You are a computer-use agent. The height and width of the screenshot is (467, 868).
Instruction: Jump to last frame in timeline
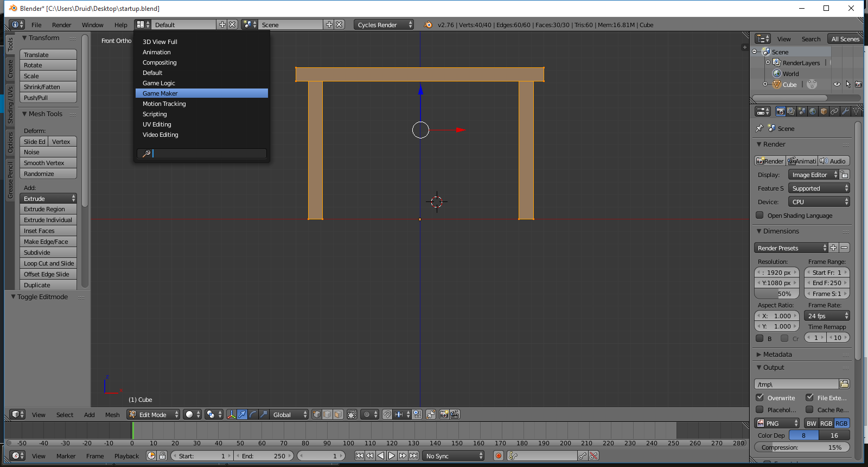pyautogui.click(x=413, y=456)
